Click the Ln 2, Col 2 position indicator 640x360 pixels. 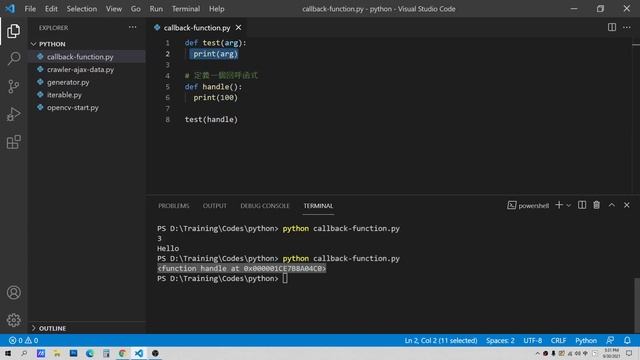(441, 340)
